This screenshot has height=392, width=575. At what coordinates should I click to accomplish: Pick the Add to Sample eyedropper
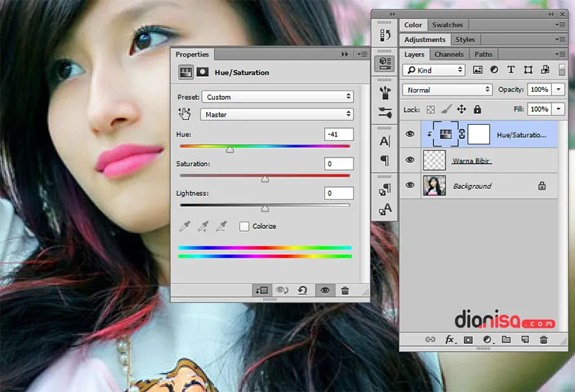(203, 226)
